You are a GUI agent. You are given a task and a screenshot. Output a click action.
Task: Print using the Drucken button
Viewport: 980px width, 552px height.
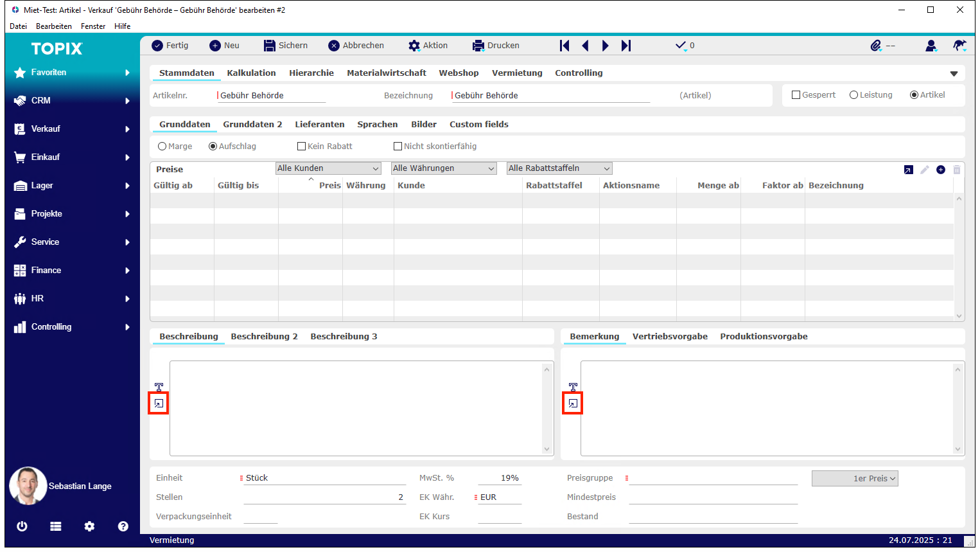point(496,46)
